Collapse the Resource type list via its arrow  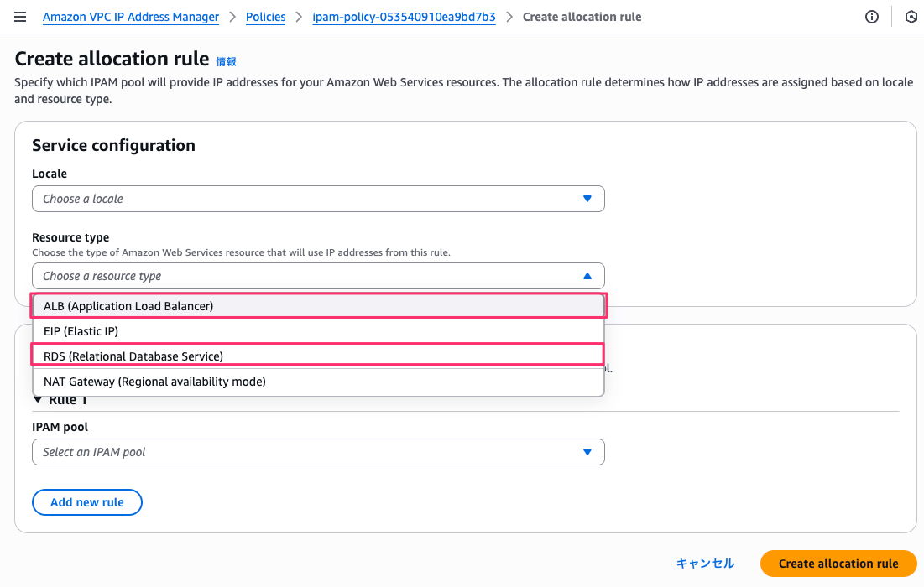587,276
